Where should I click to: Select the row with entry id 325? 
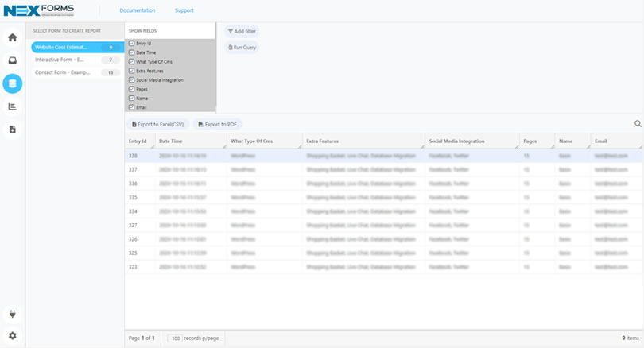(383, 253)
